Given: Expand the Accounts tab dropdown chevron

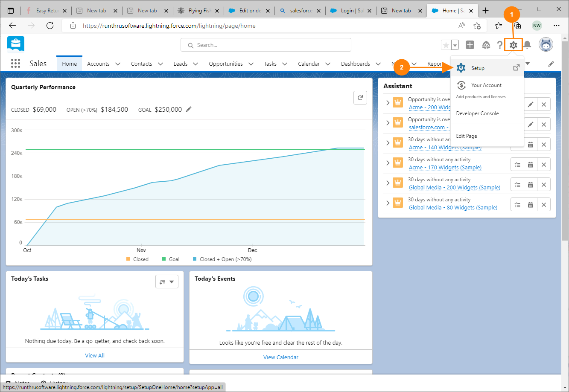Looking at the screenshot, I should click(x=117, y=64).
